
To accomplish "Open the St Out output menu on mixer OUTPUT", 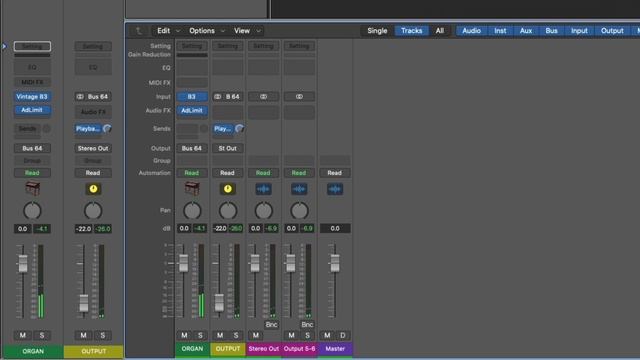I will pos(227,148).
